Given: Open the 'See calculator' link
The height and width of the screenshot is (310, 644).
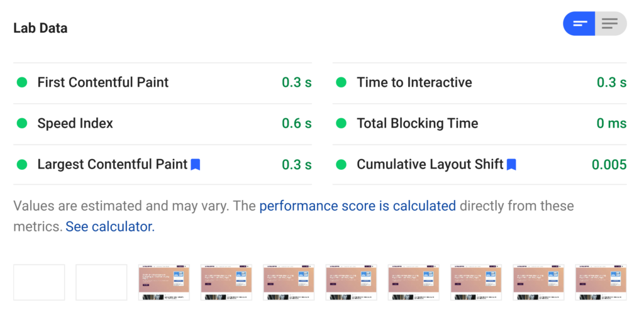Looking at the screenshot, I should [x=109, y=226].
